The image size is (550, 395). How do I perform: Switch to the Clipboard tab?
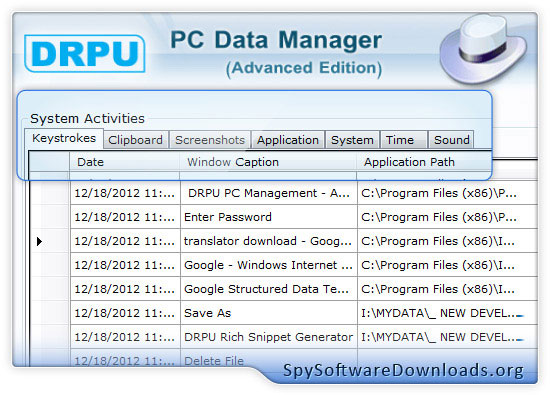[x=135, y=140]
